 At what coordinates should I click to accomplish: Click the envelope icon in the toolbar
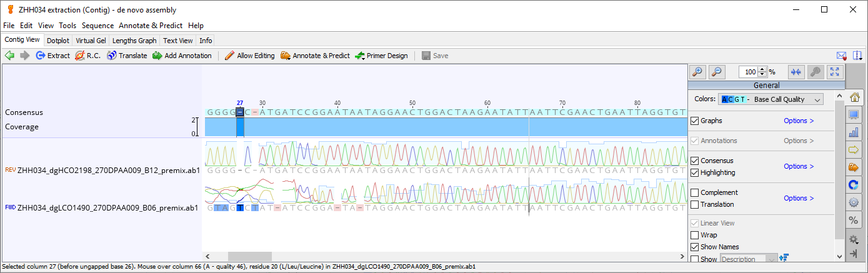[x=842, y=56]
